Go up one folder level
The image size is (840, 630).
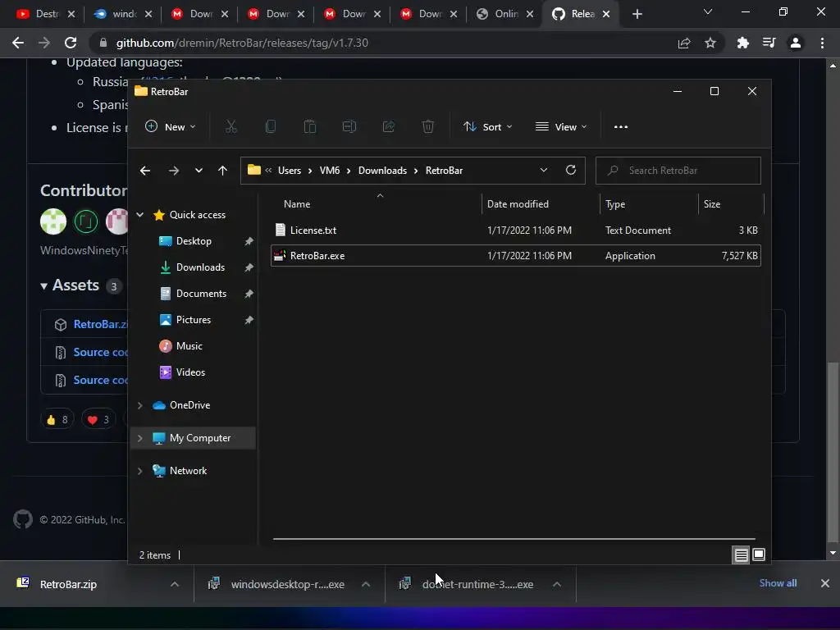[x=222, y=171]
